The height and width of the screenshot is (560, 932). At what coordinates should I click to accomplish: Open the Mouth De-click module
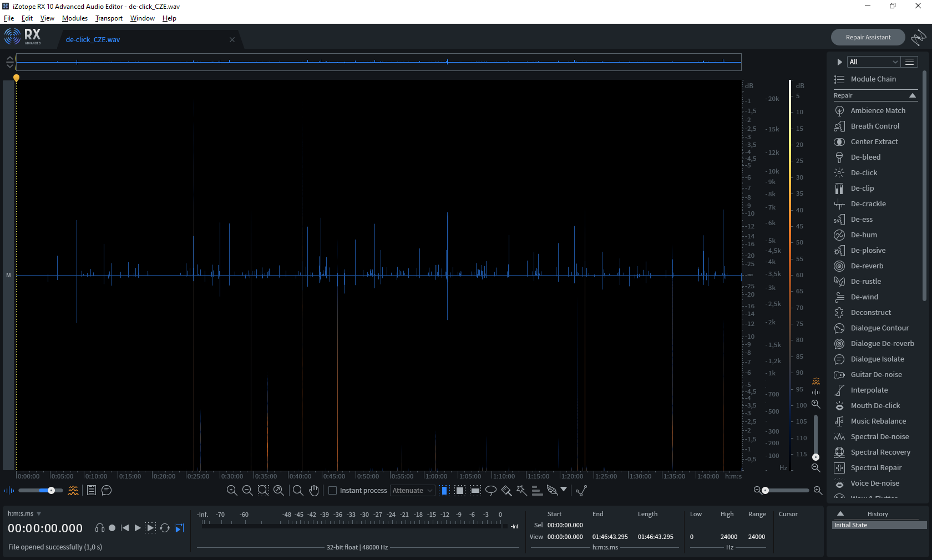pyautogui.click(x=875, y=406)
